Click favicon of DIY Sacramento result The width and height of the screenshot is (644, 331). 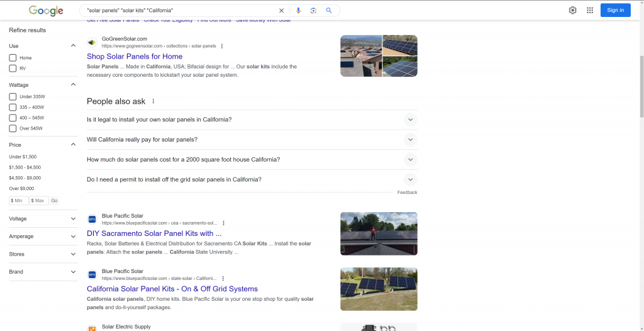[x=92, y=219]
